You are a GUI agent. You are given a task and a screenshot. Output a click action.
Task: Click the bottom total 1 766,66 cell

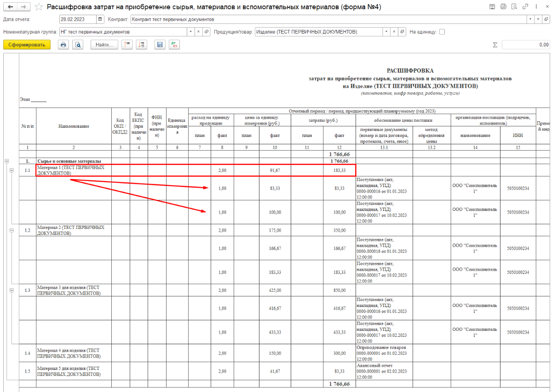pos(339,384)
